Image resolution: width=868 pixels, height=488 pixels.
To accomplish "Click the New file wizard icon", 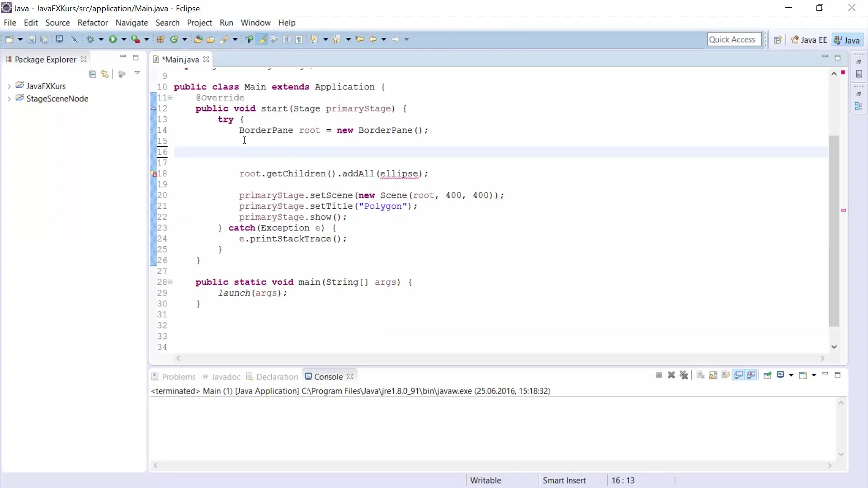I will 9,39.
